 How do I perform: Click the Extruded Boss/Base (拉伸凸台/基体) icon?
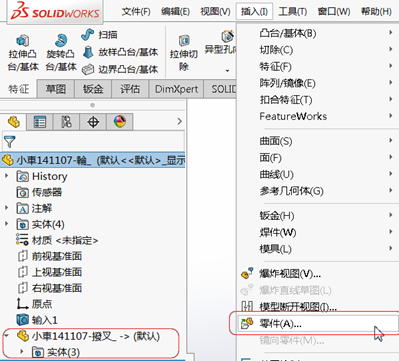(x=23, y=41)
